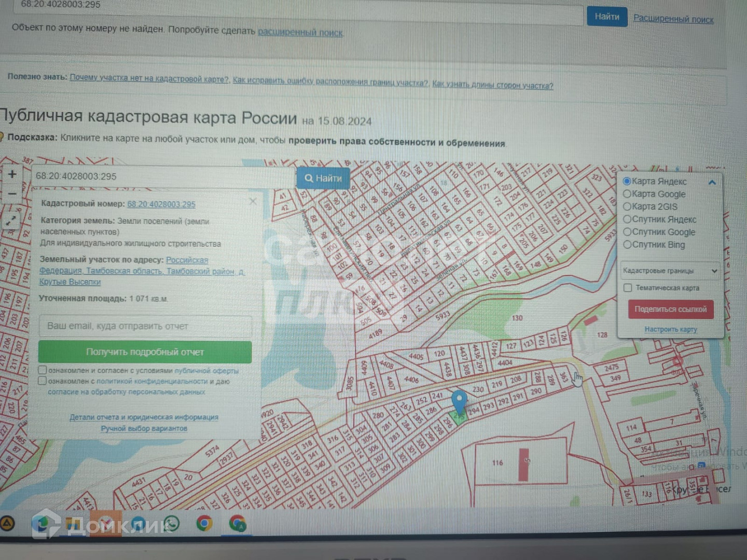
Task: Click the map search Найти button
Action: click(323, 178)
